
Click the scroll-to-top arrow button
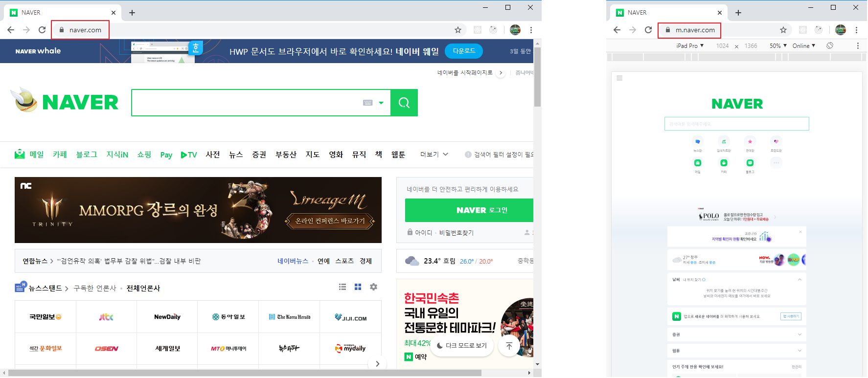[509, 346]
